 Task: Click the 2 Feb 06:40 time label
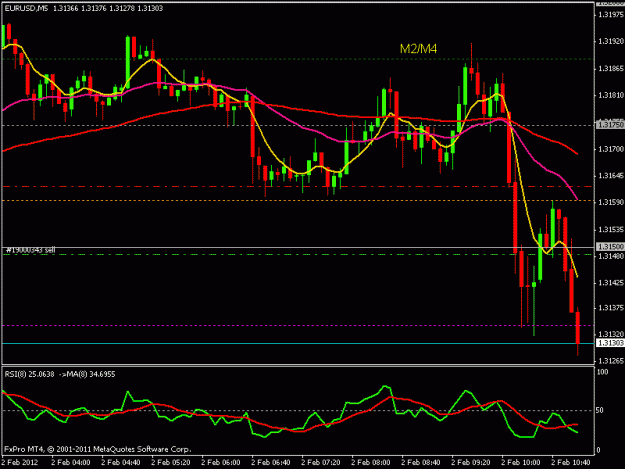coord(271,462)
